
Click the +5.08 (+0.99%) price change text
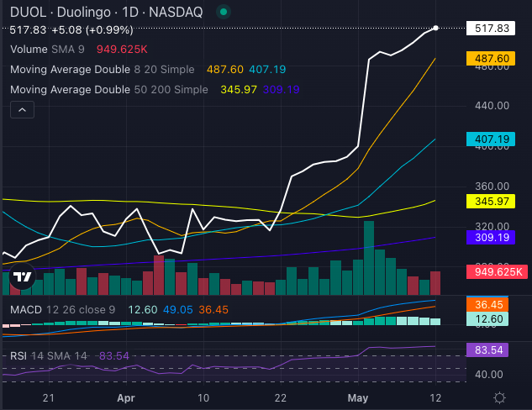point(92,30)
